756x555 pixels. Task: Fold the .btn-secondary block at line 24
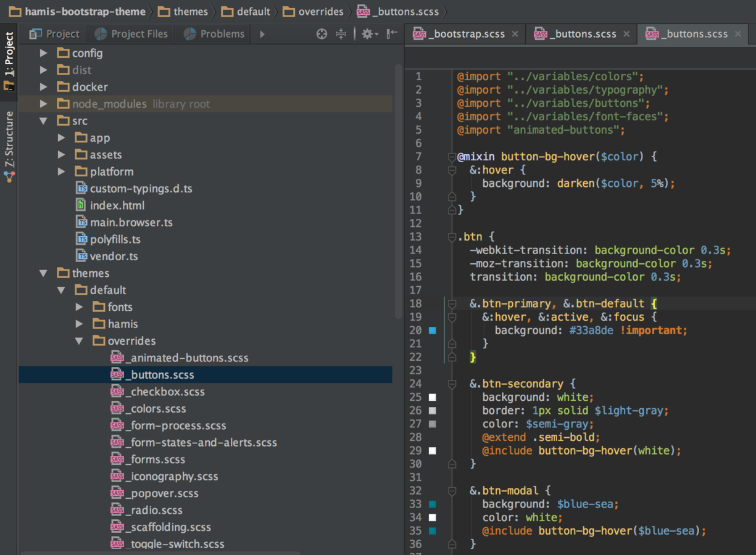point(452,384)
